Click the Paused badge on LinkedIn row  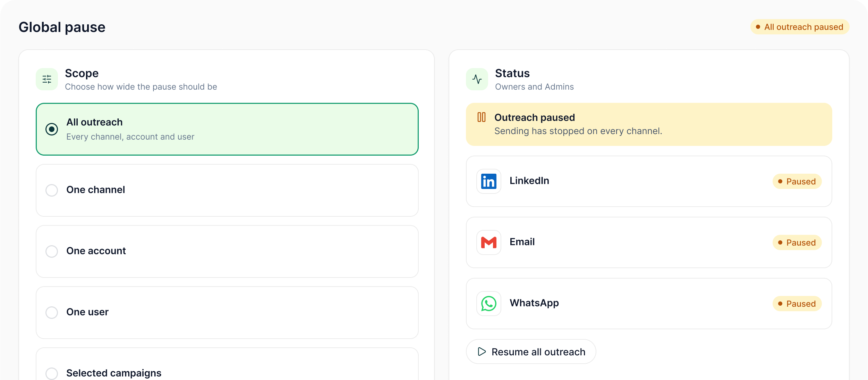[797, 181]
